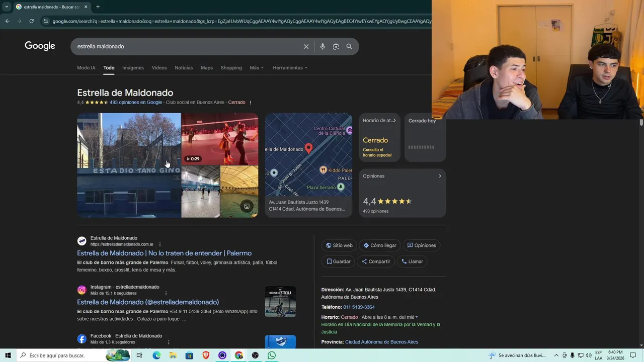Go back using browser back arrow

click(7, 21)
